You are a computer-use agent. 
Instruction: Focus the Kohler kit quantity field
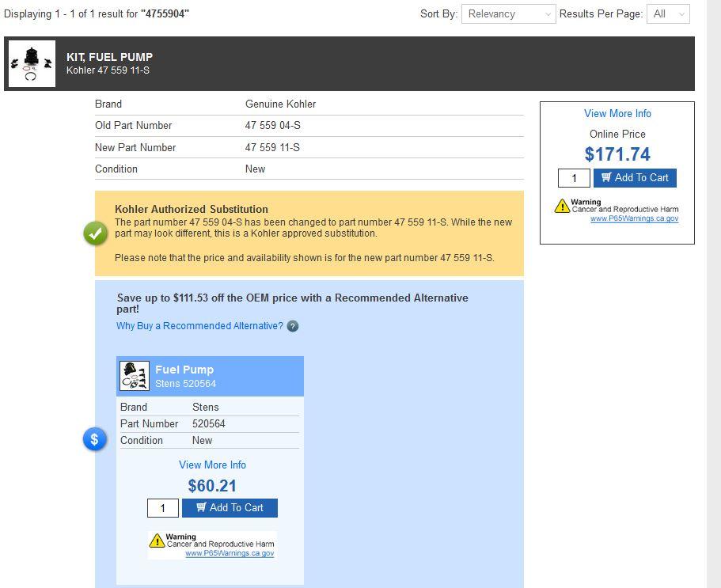pyautogui.click(x=574, y=178)
